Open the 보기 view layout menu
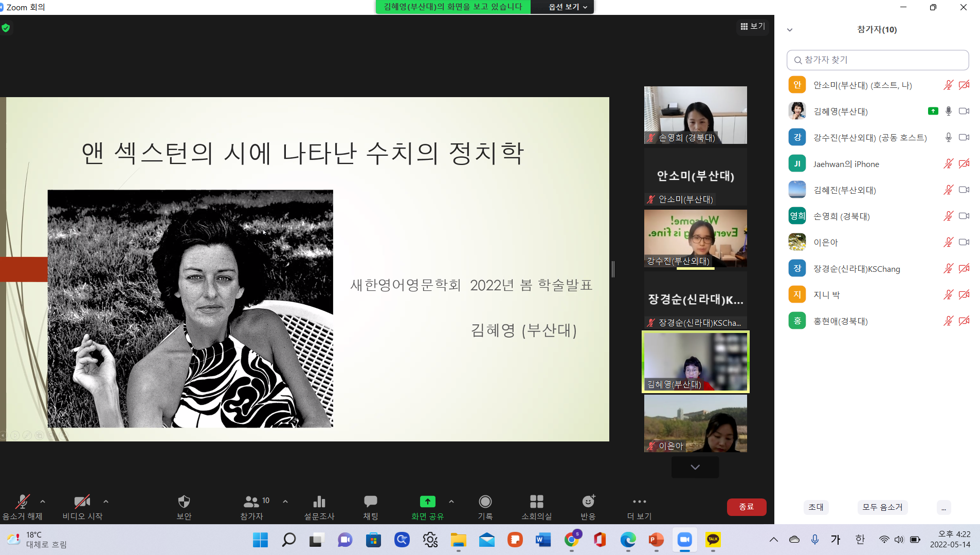This screenshot has width=980, height=555. tap(753, 26)
